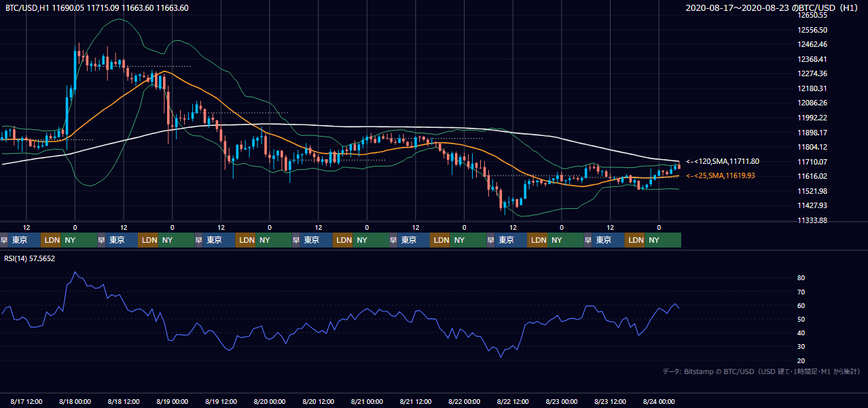The width and height of the screenshot is (868, 408).
Task: Click RSI scale level 40
Action: tap(801, 333)
